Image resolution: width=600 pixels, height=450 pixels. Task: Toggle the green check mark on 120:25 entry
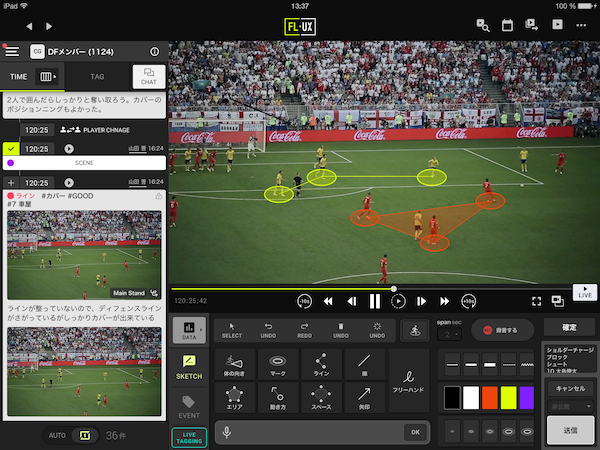click(x=12, y=148)
